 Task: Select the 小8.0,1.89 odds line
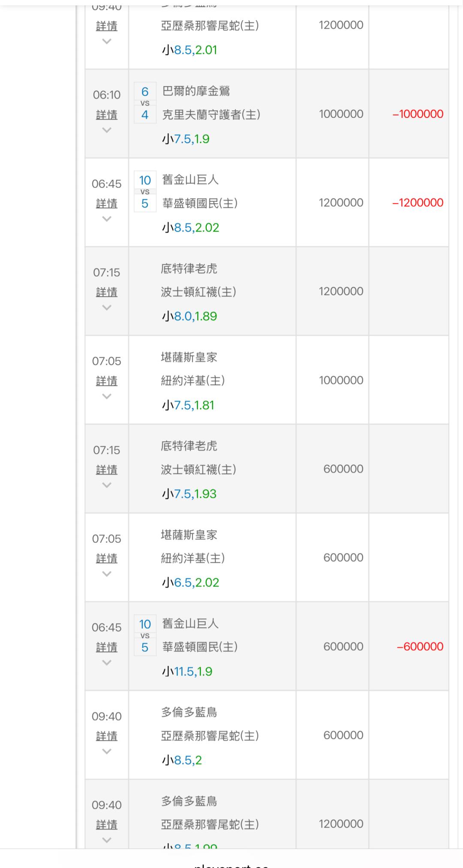[189, 316]
